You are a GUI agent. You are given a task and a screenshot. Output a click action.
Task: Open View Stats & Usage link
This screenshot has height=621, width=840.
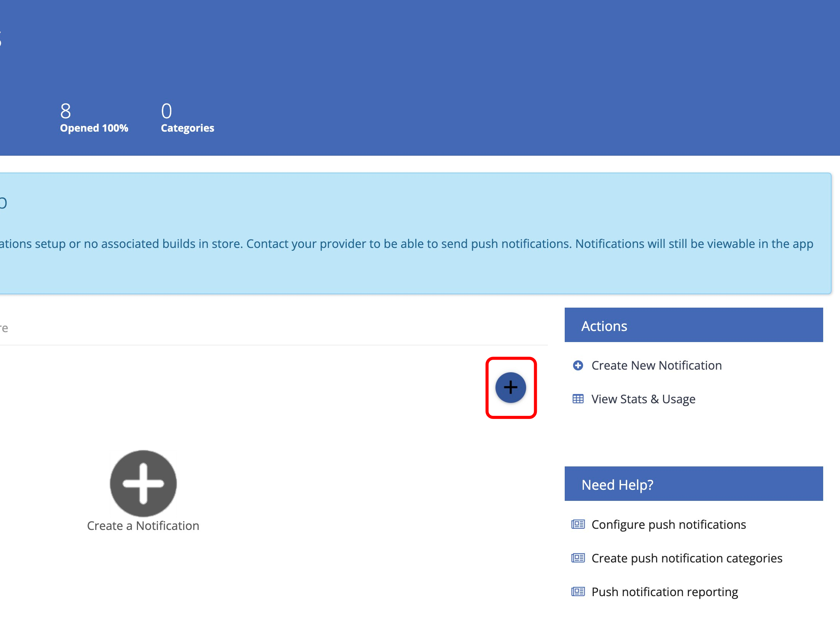tap(643, 399)
